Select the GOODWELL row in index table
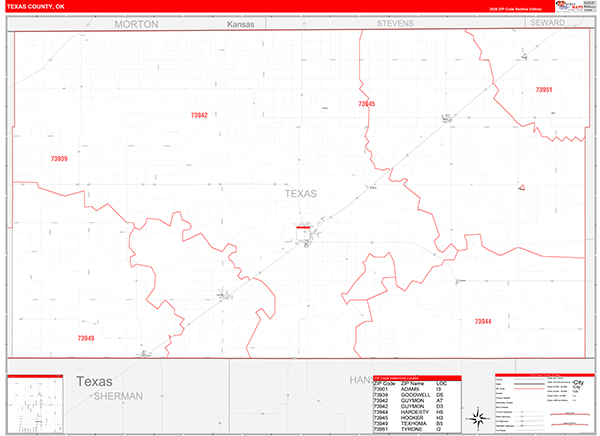The width and height of the screenshot is (600, 436). 417,395
